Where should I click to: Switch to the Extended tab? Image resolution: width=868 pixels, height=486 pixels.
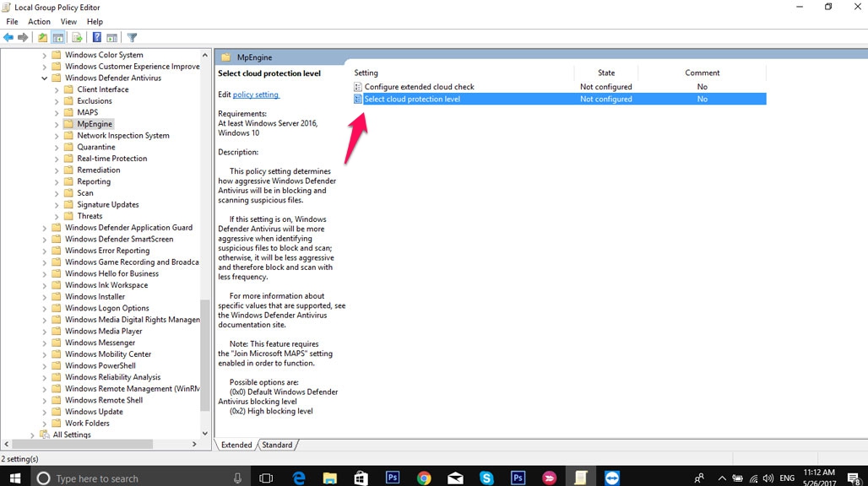point(236,445)
